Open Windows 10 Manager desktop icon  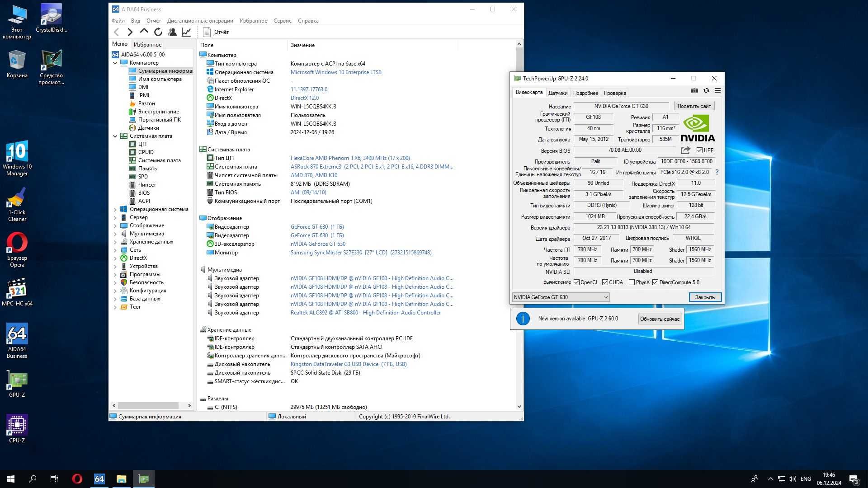click(17, 158)
